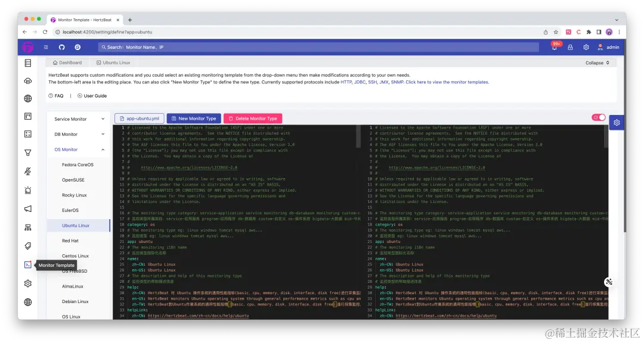
Task: Select Debian Linux in the OS list
Action: [x=75, y=301]
